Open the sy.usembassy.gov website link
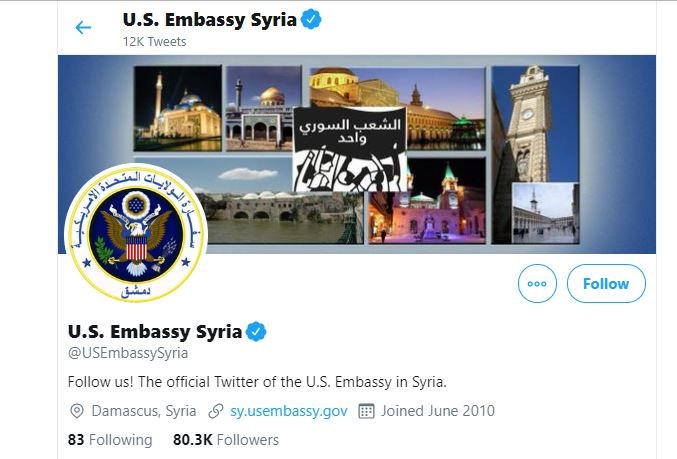This screenshot has height=459, width=677. tap(289, 411)
